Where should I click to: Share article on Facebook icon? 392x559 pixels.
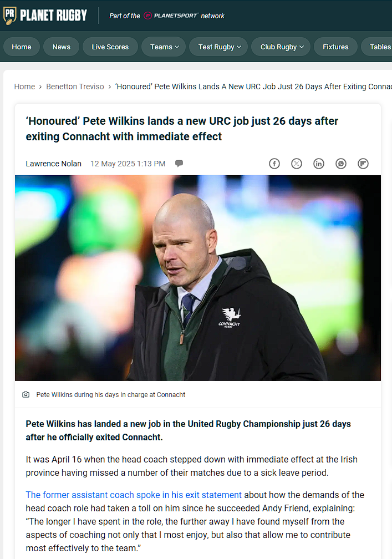[x=274, y=164]
